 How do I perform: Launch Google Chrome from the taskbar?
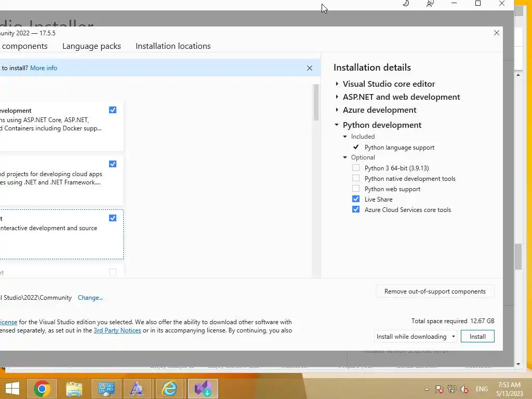click(x=42, y=389)
